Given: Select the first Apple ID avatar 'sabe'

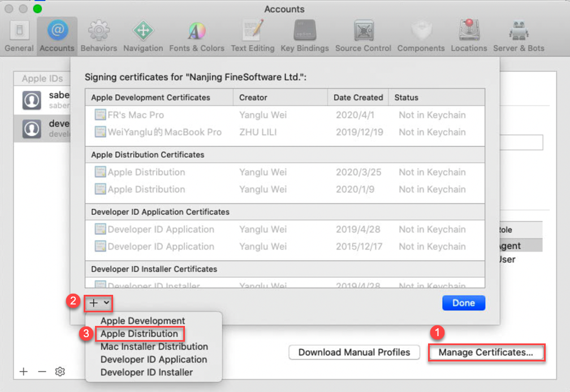Looking at the screenshot, I should [x=32, y=100].
